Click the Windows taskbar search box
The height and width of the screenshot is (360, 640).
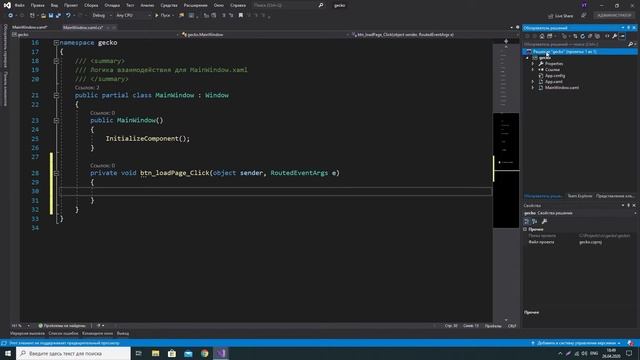pyautogui.click(x=73, y=353)
